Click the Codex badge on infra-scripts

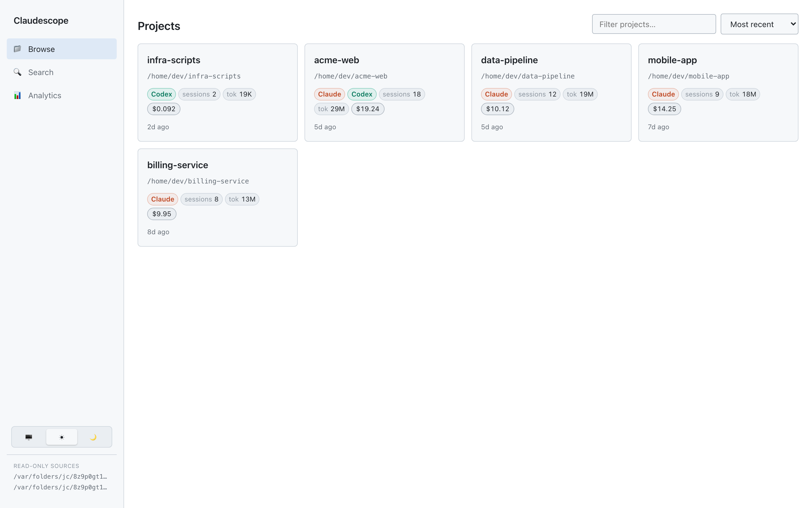tap(161, 95)
